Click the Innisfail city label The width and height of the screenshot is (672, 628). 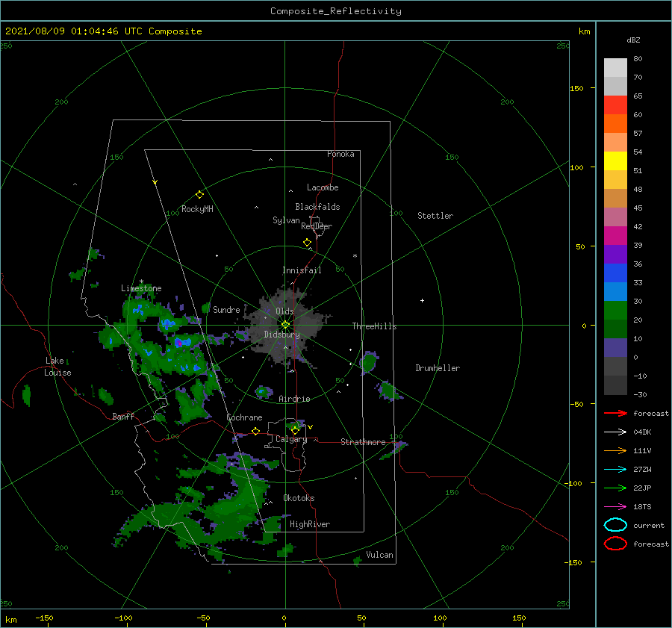coord(302,270)
